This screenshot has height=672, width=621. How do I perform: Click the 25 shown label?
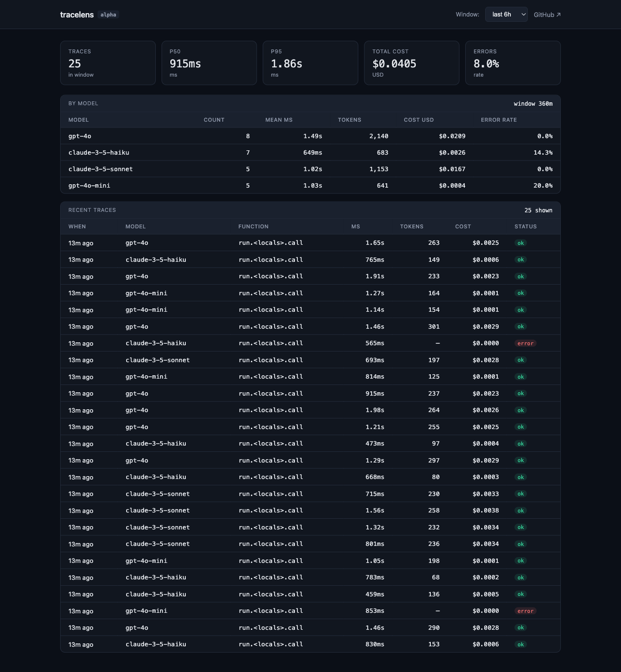pos(539,210)
